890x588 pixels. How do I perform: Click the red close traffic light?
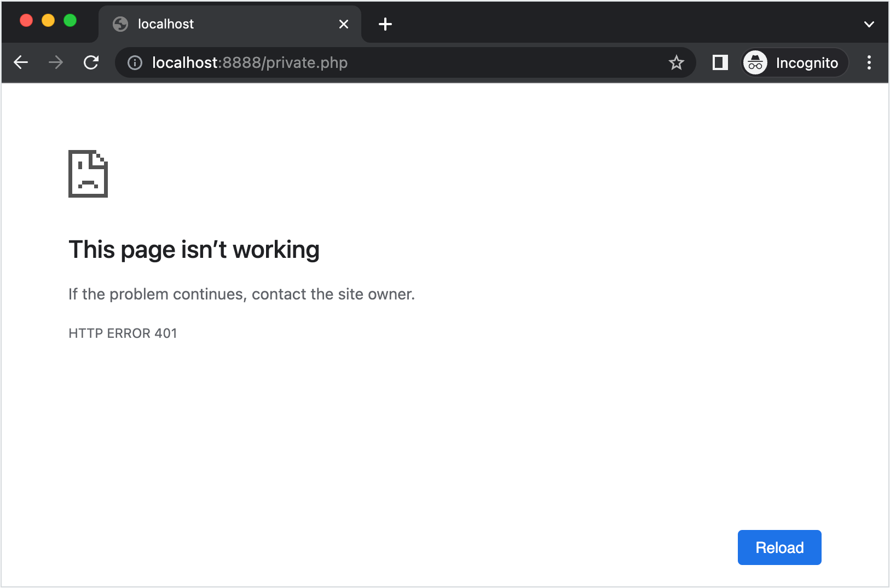point(26,20)
